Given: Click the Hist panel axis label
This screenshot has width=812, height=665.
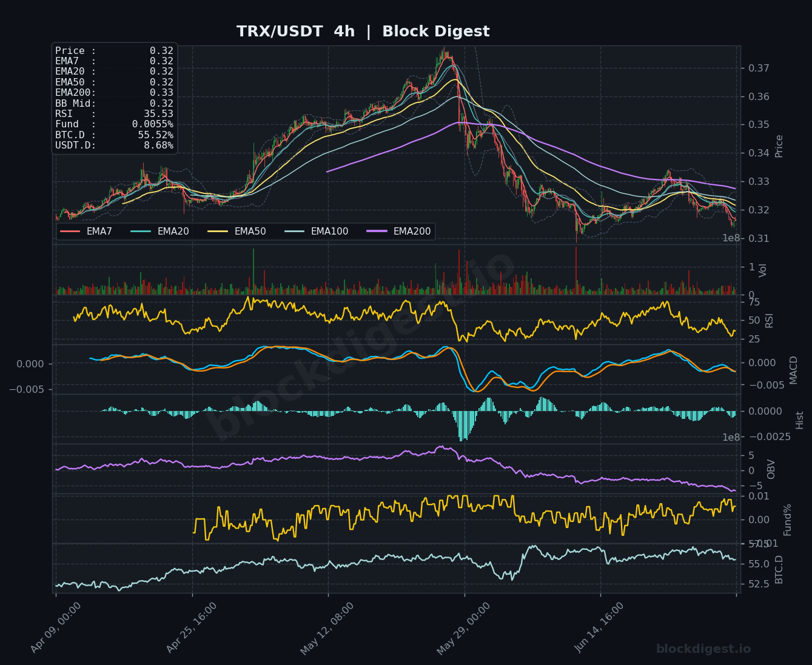Looking at the screenshot, I should [x=800, y=420].
